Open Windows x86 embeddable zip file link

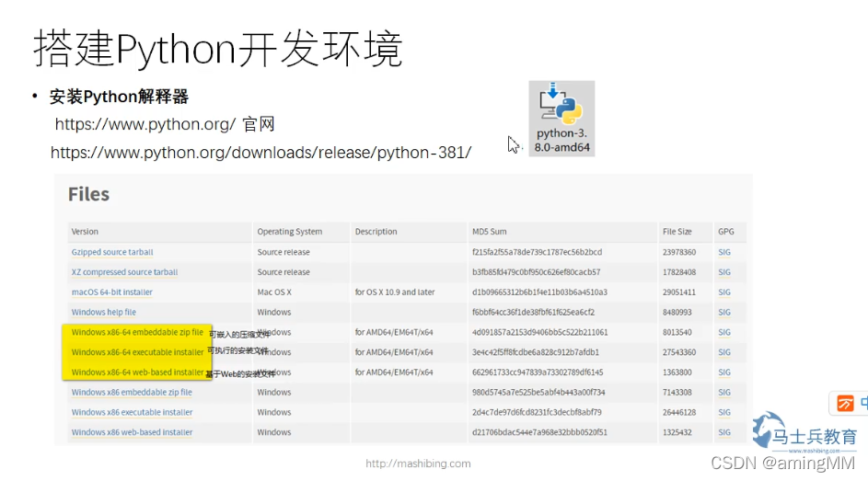[x=132, y=392]
